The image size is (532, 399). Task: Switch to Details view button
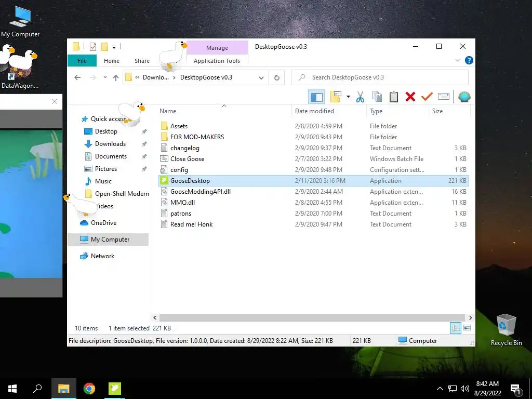[456, 328]
